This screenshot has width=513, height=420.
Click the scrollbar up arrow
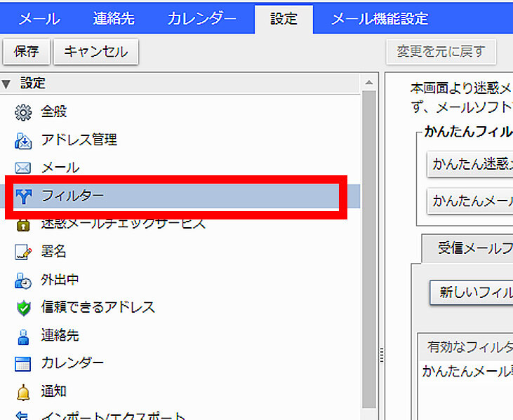click(369, 83)
